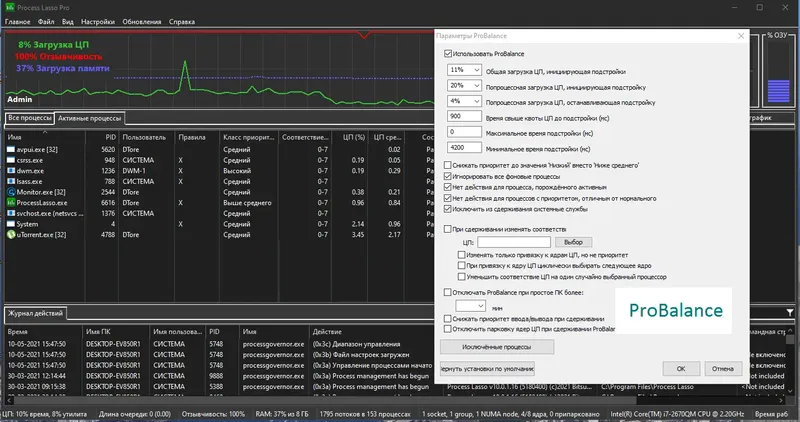Enable Отключать ProBalance при простое ПК
800x422 pixels.
[447, 292]
